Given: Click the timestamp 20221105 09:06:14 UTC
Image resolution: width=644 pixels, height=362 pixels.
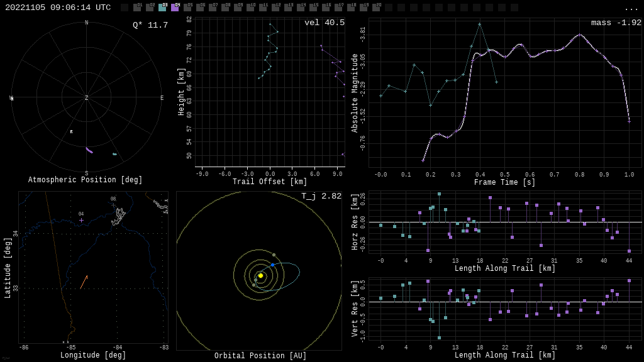Looking at the screenshot, I should click(58, 8).
